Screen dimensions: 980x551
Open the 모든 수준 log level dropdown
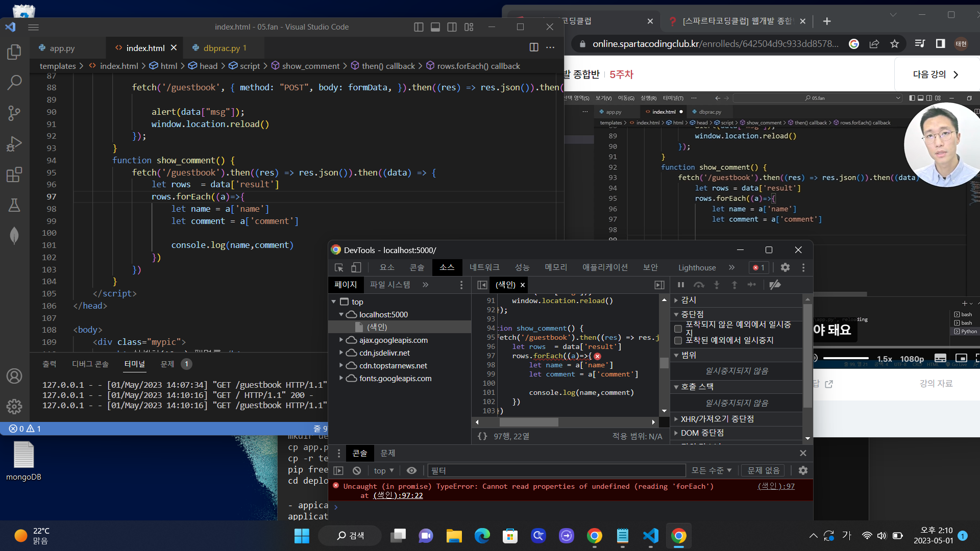point(712,470)
